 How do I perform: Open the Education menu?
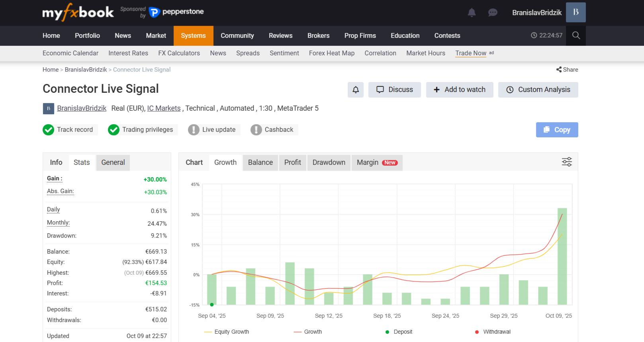point(405,36)
